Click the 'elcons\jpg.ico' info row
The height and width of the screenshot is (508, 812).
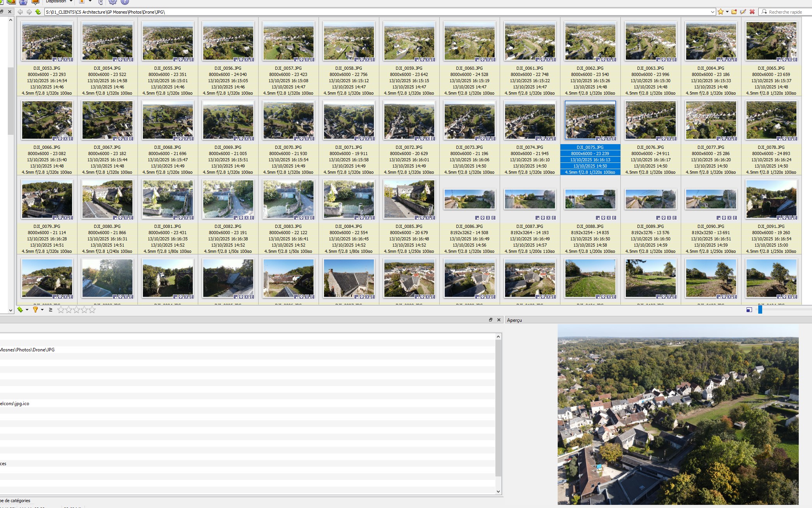(248, 404)
